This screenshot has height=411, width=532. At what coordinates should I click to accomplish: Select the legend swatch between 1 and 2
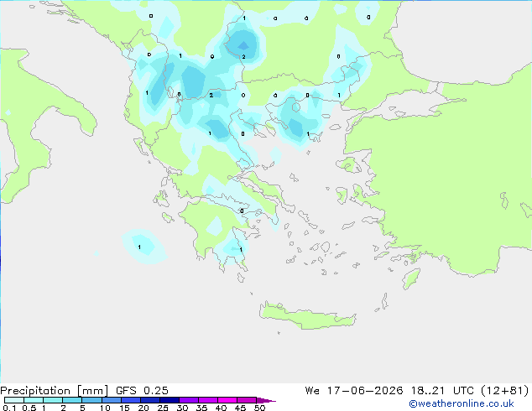[53, 400]
